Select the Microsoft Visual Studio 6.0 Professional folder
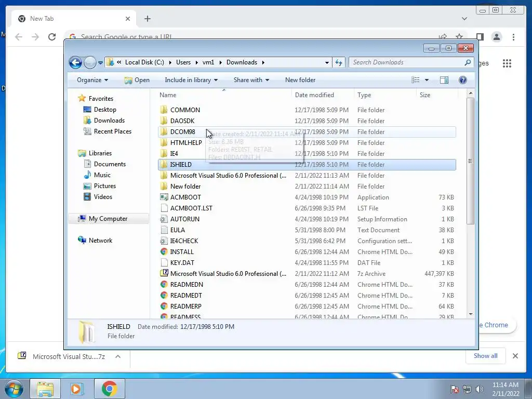 coord(228,176)
